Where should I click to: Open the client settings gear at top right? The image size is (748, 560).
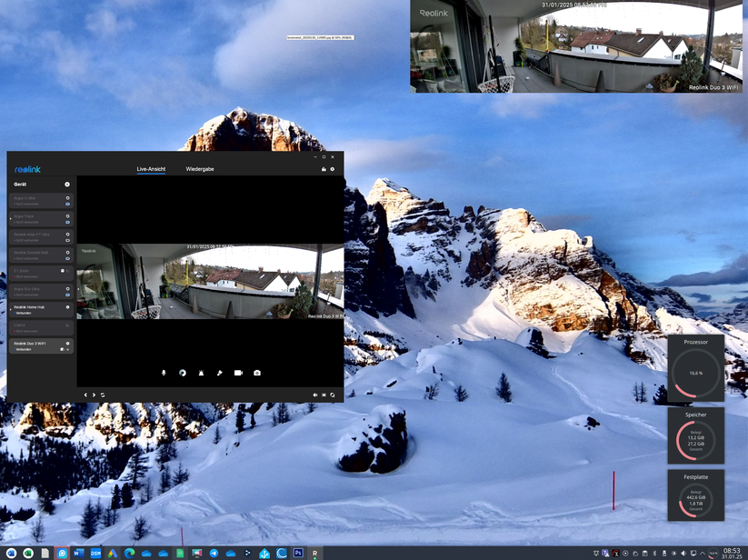click(x=333, y=168)
